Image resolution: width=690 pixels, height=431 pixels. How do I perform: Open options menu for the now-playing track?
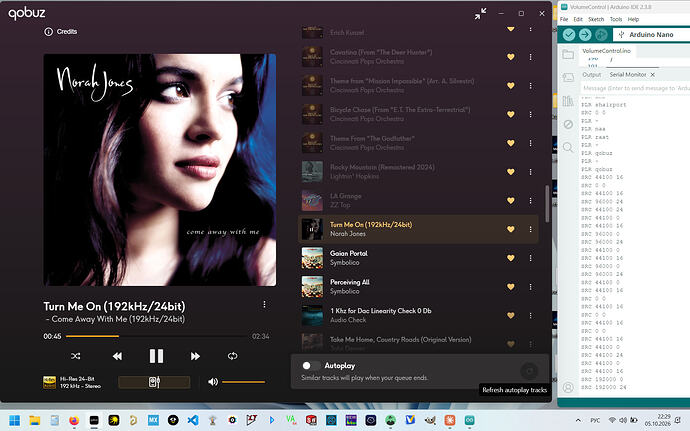pos(264,305)
